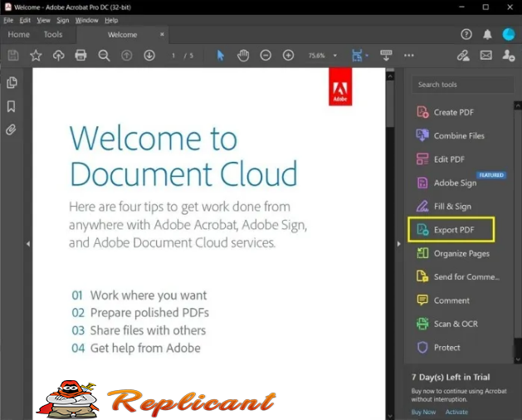Activate the Selection arrow tool
The width and height of the screenshot is (522, 420).
221,56
